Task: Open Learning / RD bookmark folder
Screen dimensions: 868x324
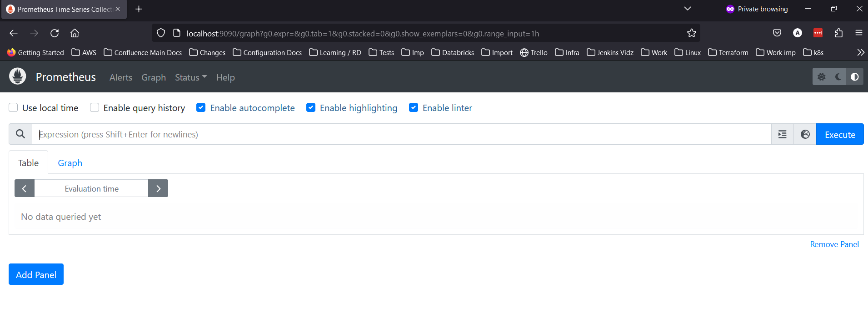Action: [x=335, y=52]
